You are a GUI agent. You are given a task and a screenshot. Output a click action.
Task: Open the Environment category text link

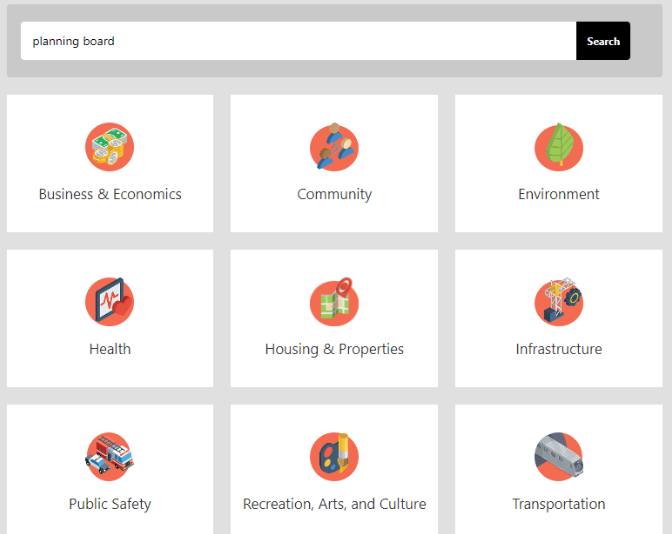click(x=558, y=194)
